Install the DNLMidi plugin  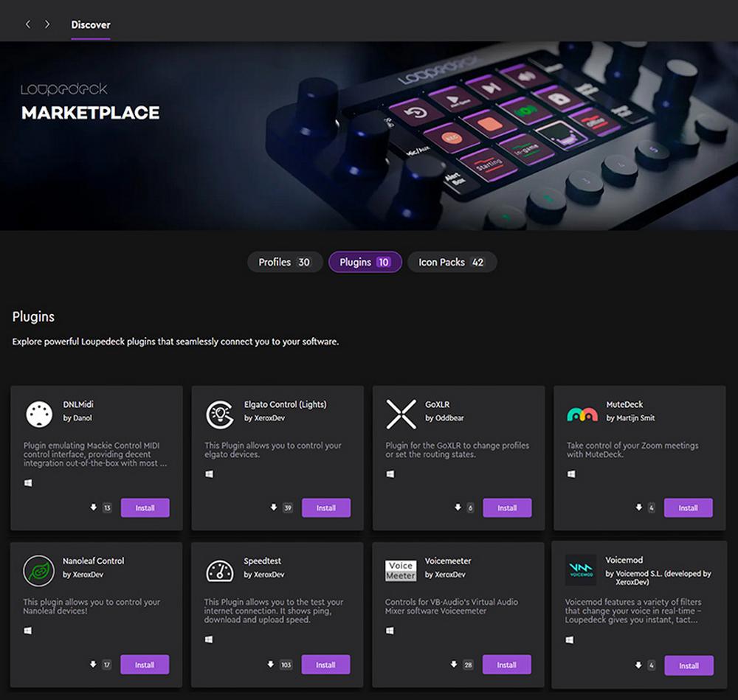click(145, 507)
